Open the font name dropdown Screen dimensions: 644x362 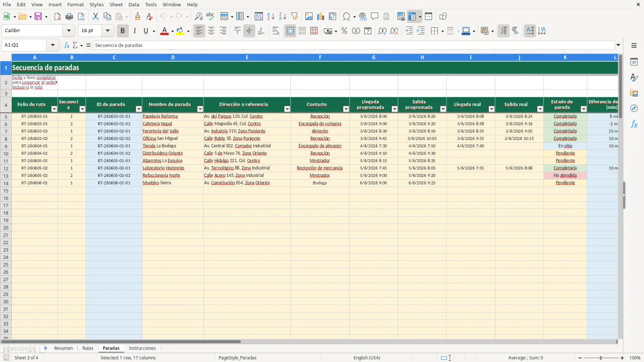[x=69, y=31]
